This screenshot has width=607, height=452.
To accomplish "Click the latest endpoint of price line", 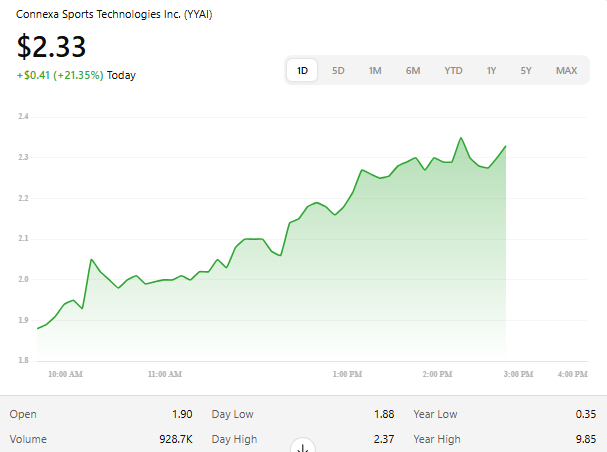I will [506, 146].
